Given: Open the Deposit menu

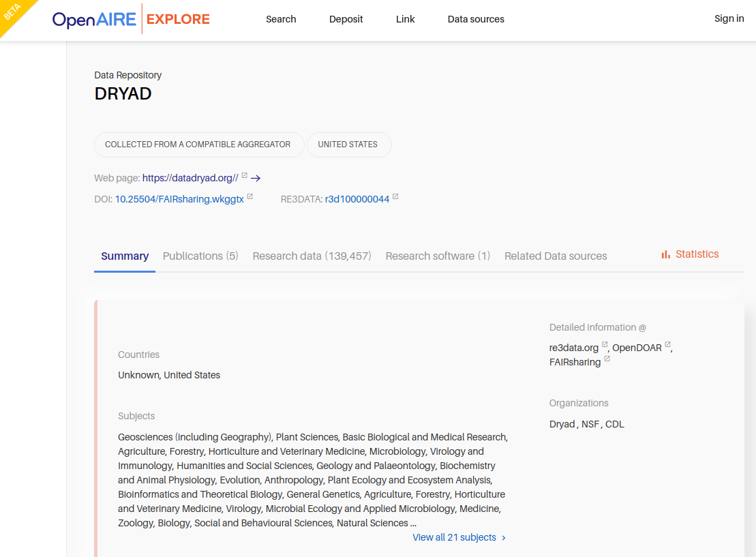Looking at the screenshot, I should pyautogui.click(x=346, y=19).
